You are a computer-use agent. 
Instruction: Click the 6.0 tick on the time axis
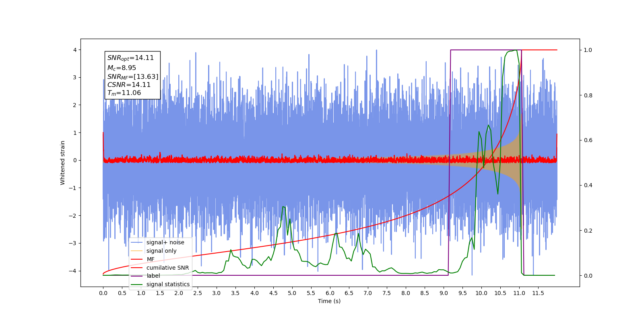point(330,293)
